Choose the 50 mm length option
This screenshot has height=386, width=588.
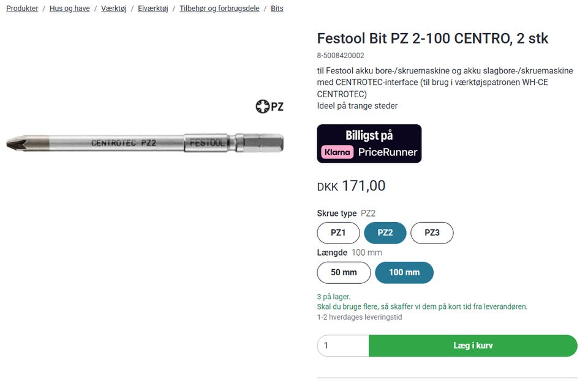pyautogui.click(x=344, y=273)
